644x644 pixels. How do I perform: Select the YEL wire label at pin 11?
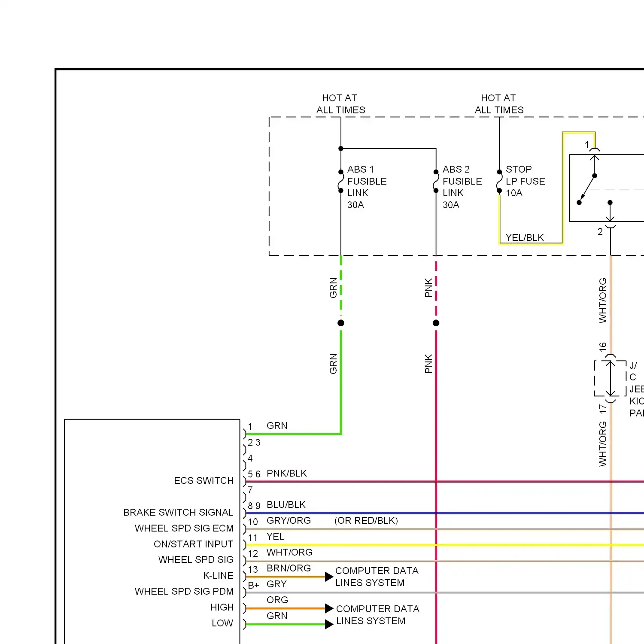tap(275, 536)
